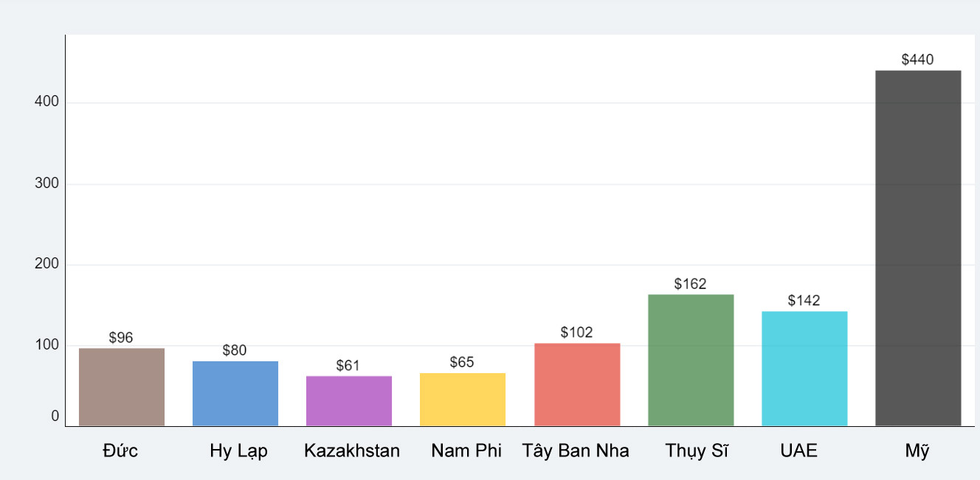Click the $440 data label
The width and height of the screenshot is (980, 480).
[x=917, y=60]
